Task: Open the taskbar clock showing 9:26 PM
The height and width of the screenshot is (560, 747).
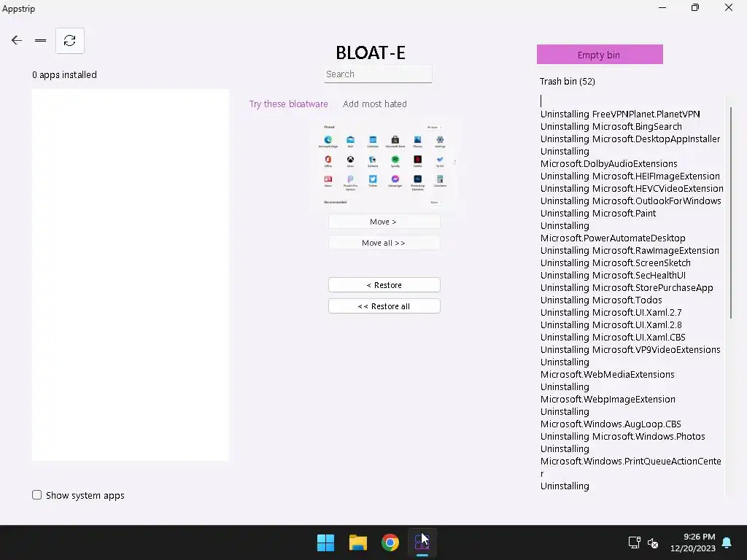Action: coord(693,542)
